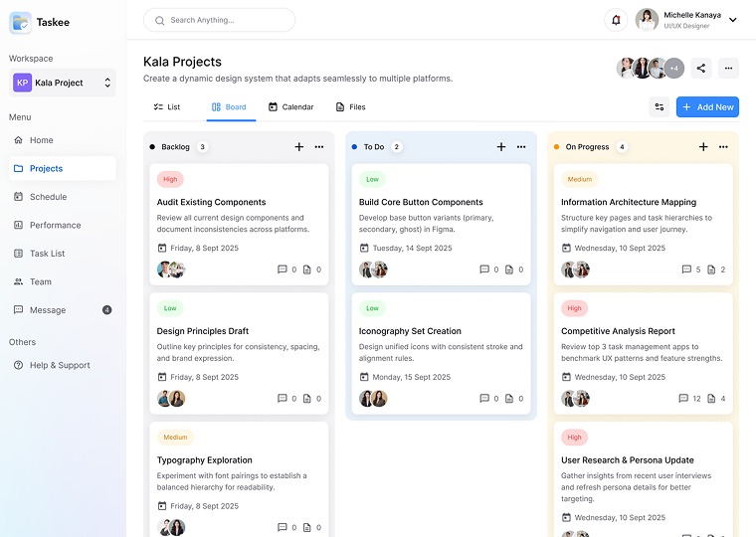Click Low tag on Iconography Set Creation
Screen dimensions: 756x537
(372, 308)
